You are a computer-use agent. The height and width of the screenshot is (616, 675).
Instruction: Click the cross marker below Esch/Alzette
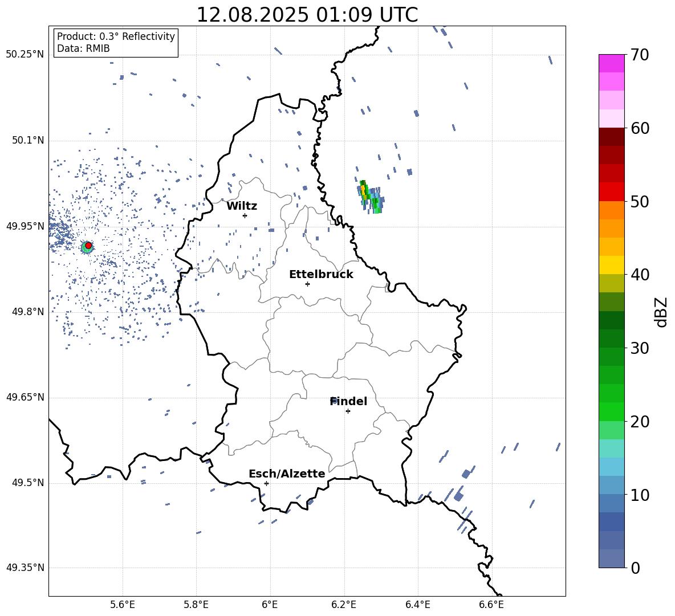click(x=266, y=483)
